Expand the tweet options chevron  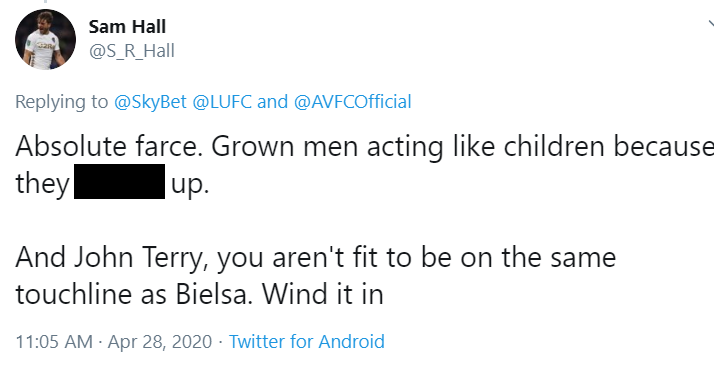coord(711,25)
